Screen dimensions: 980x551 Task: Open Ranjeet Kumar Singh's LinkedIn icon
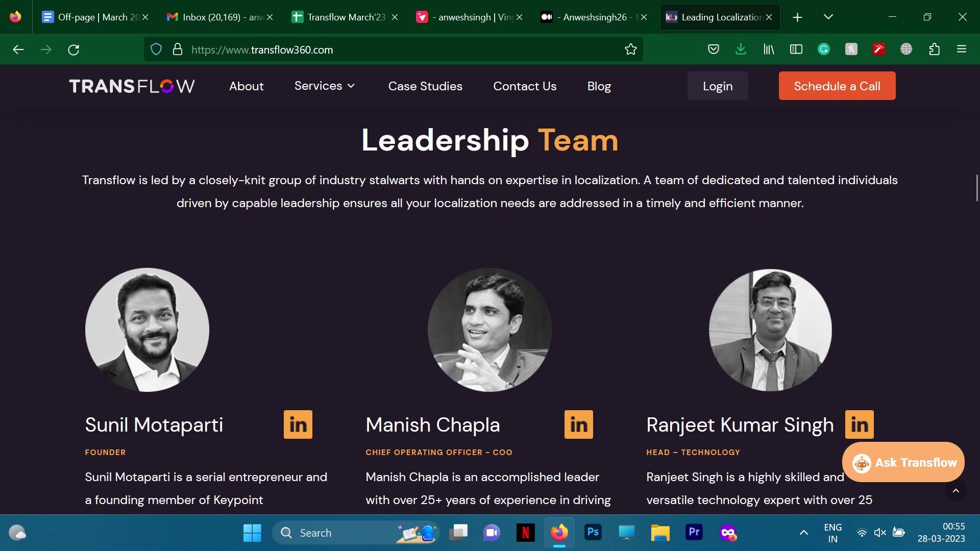pyautogui.click(x=859, y=424)
